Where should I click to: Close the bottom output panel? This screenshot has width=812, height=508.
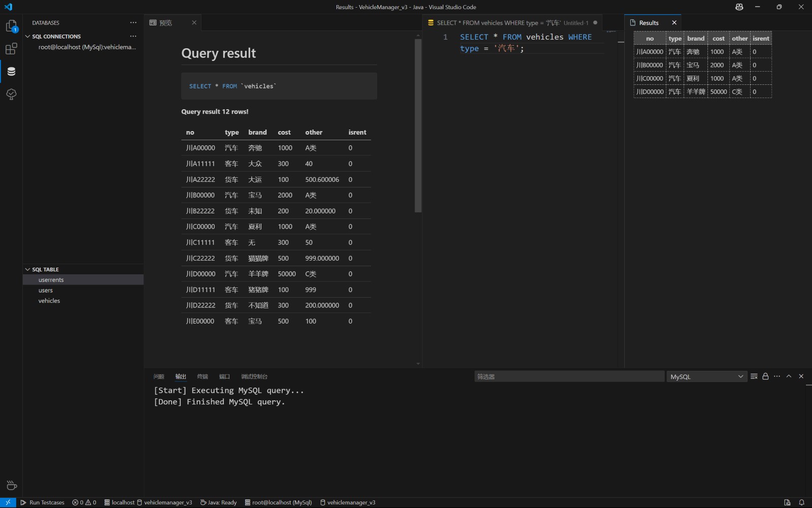coord(801,376)
